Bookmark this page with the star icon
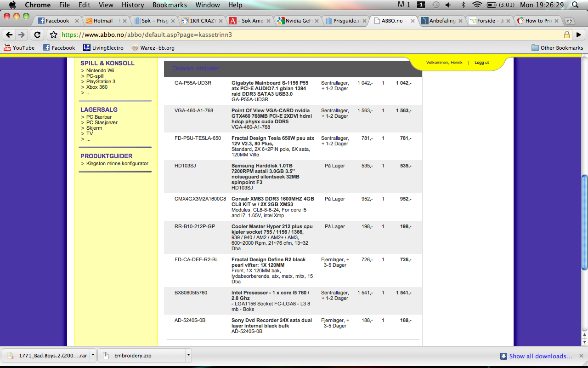Screen dimensions: 588x368 (54, 34)
